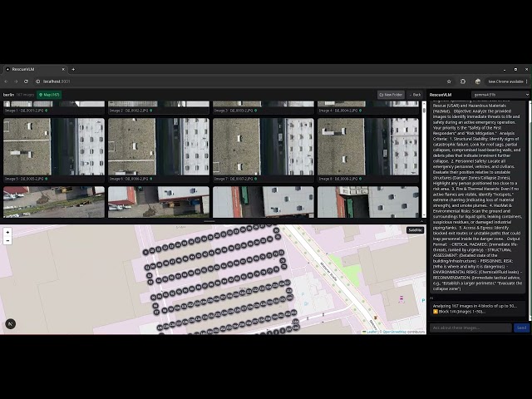Screen dimensions: 532x399
Task: Select map marker number 54
Action: click(x=159, y=280)
